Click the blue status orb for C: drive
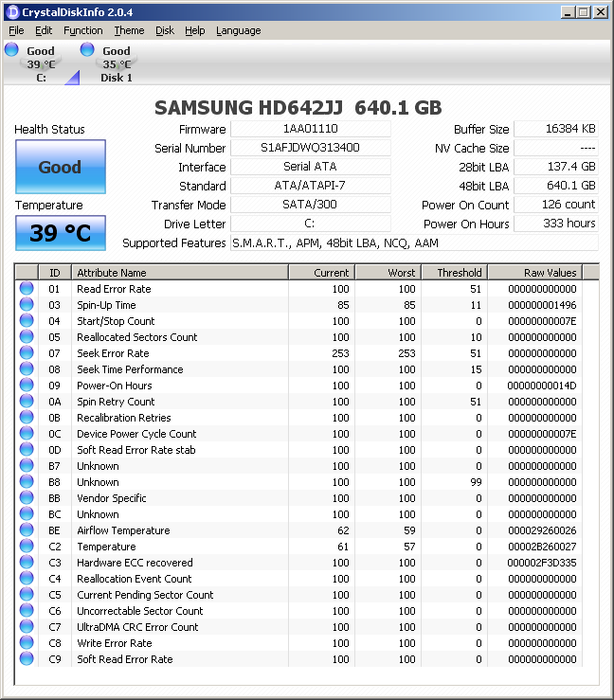Image resolution: width=614 pixels, height=700 pixels. [x=11, y=49]
